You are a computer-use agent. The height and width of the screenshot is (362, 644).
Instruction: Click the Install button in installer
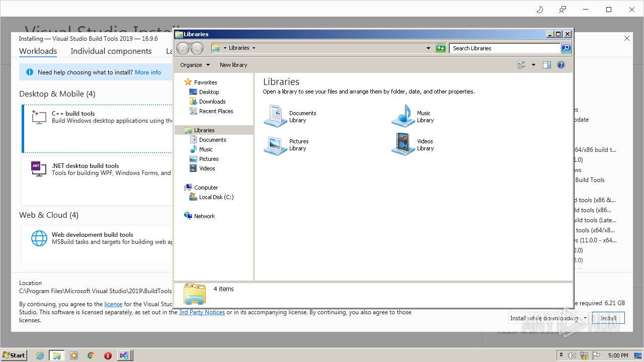[608, 318]
